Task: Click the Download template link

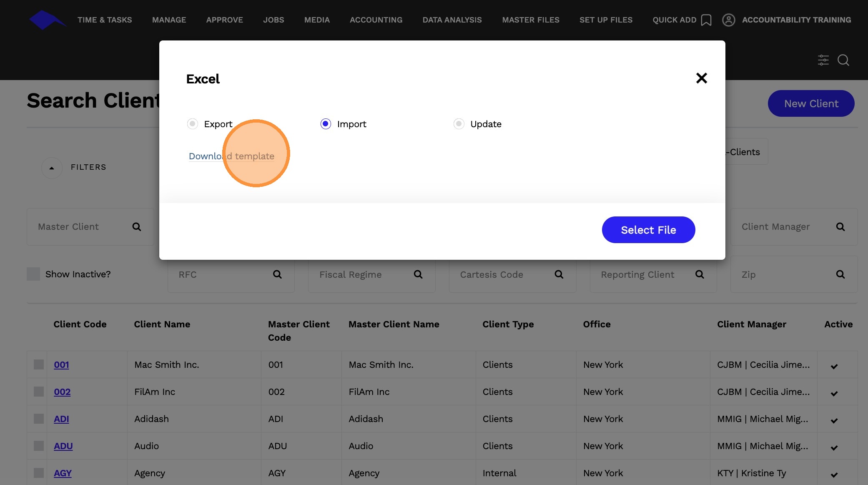Action: [x=231, y=156]
